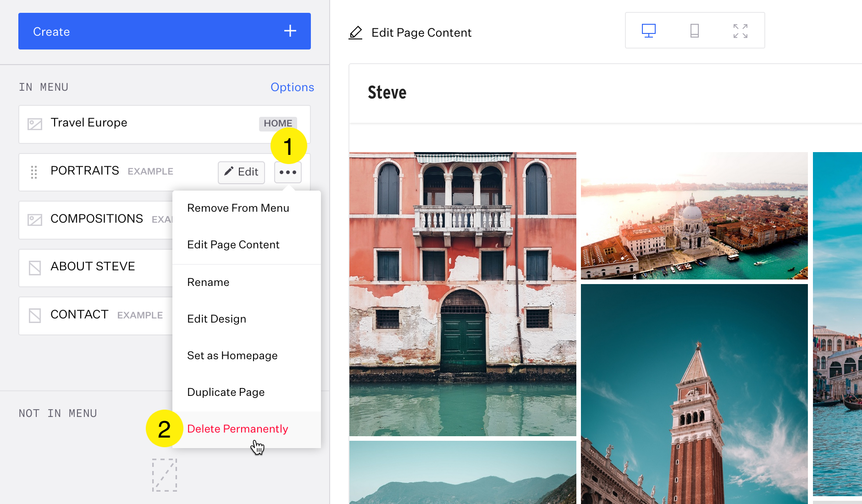The height and width of the screenshot is (504, 862).
Task: Click the pencil icon beside Edit Page Content
Action: point(355,33)
